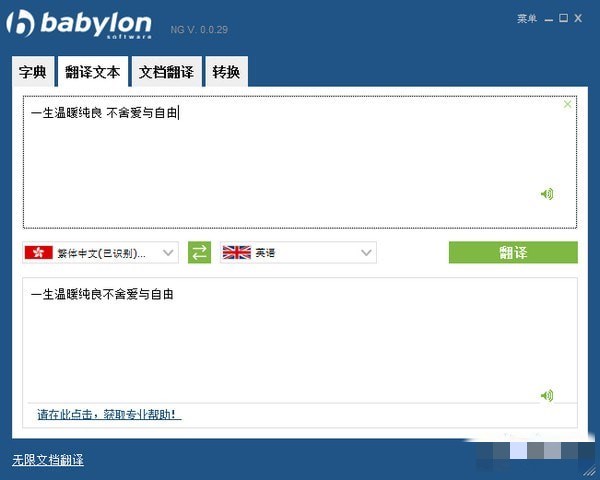Open the source language dropdown arrow
This screenshot has height=480, width=600.
168,253
